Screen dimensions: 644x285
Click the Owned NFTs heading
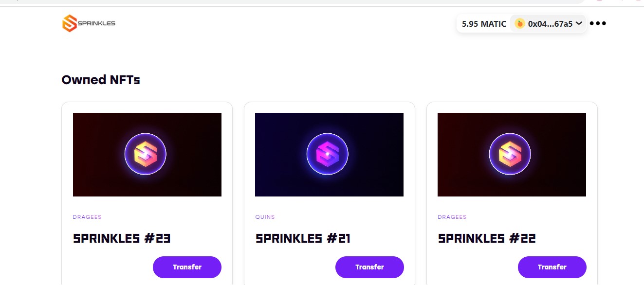100,79
